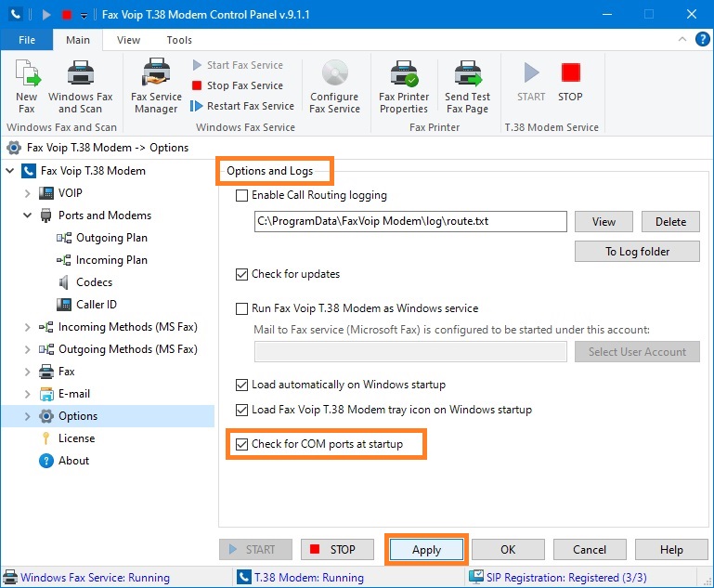Screen dimensions: 714x588
Task: Select VOIP in the tree
Action: [x=71, y=193]
